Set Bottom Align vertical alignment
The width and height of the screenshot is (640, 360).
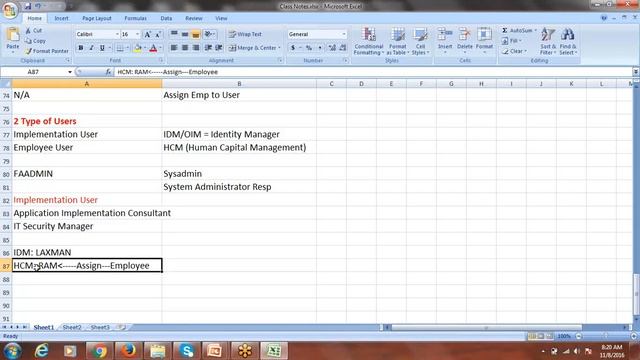click(196, 34)
